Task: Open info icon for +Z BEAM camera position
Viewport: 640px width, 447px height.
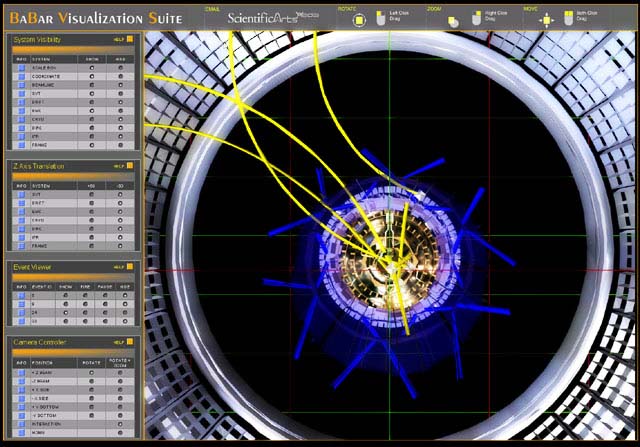Action: [x=21, y=373]
